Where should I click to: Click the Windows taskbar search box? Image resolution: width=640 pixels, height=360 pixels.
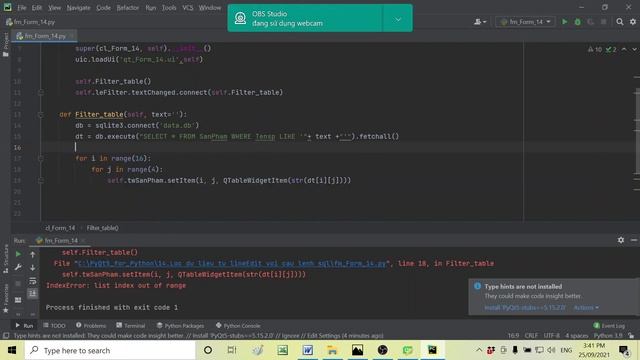(110, 350)
